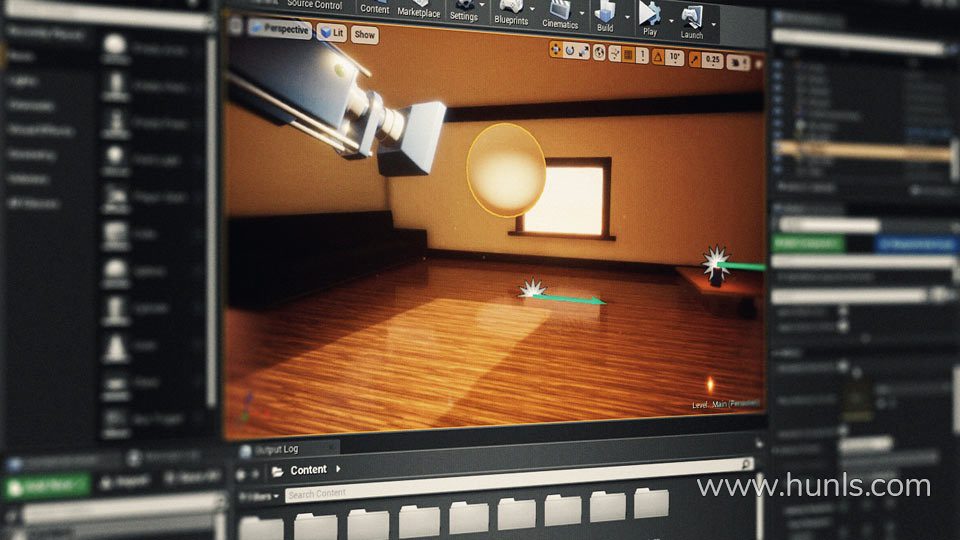This screenshot has width=960, height=540.
Task: Toggle surface snapping icon
Action: pyautogui.click(x=615, y=54)
